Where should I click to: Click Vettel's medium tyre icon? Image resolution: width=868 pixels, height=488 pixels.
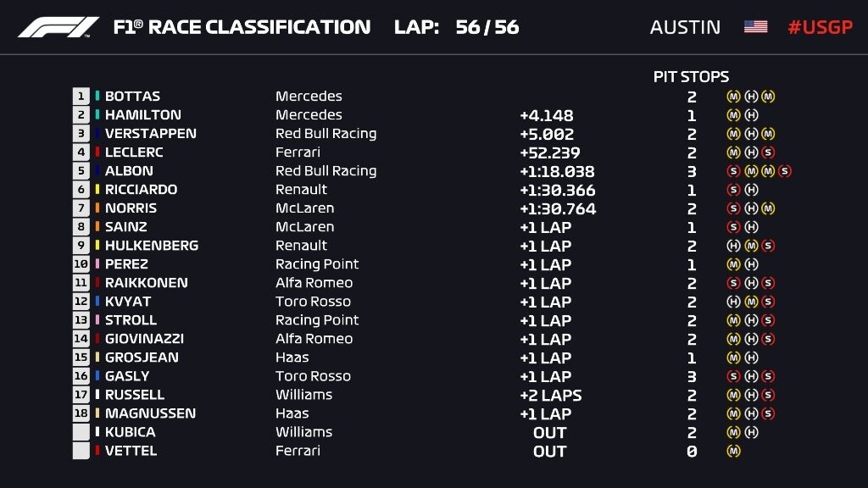(x=733, y=451)
